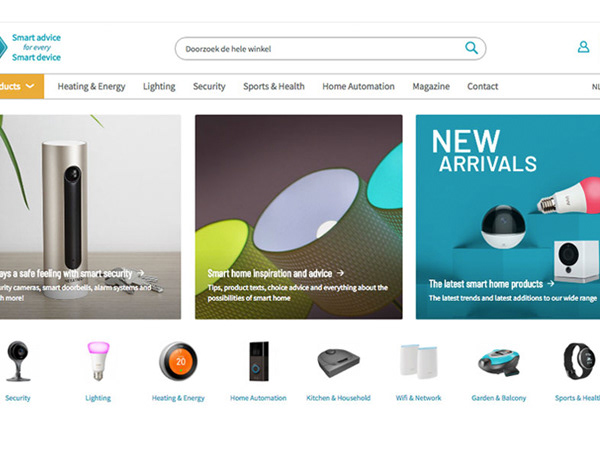Click the search magnifier icon
This screenshot has height=450, width=600.
point(471,48)
